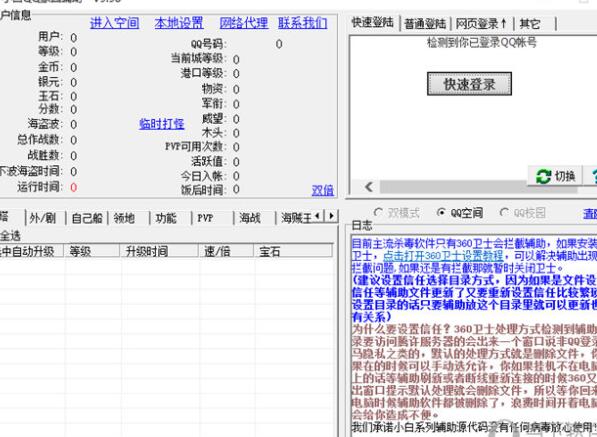
Task: Click the 海盗波 label
Action: [45, 124]
